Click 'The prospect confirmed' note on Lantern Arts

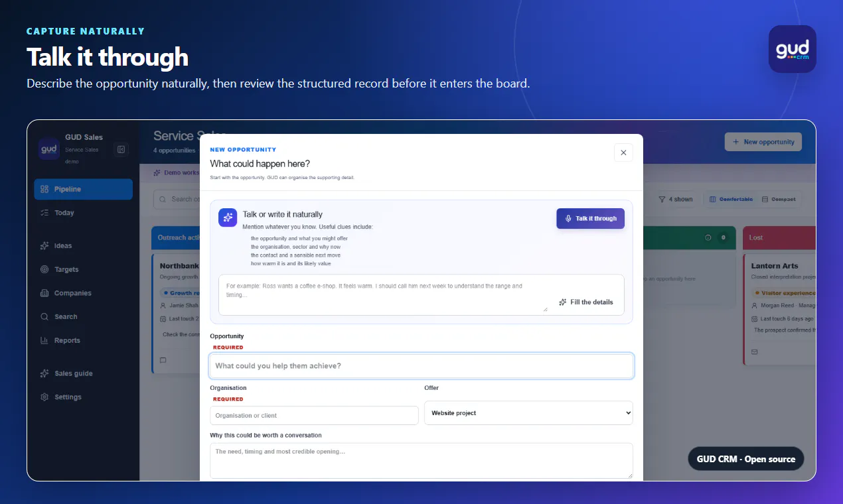point(785,330)
